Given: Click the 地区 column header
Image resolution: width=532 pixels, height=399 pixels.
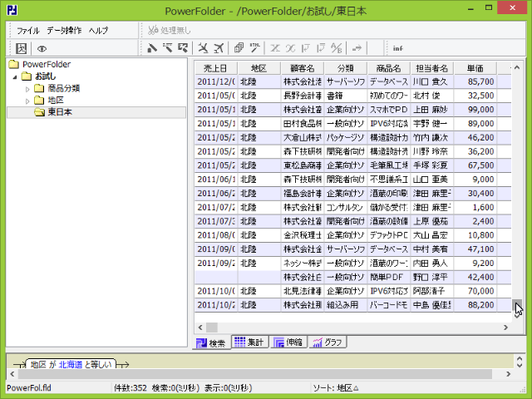Looking at the screenshot, I should coord(259,68).
